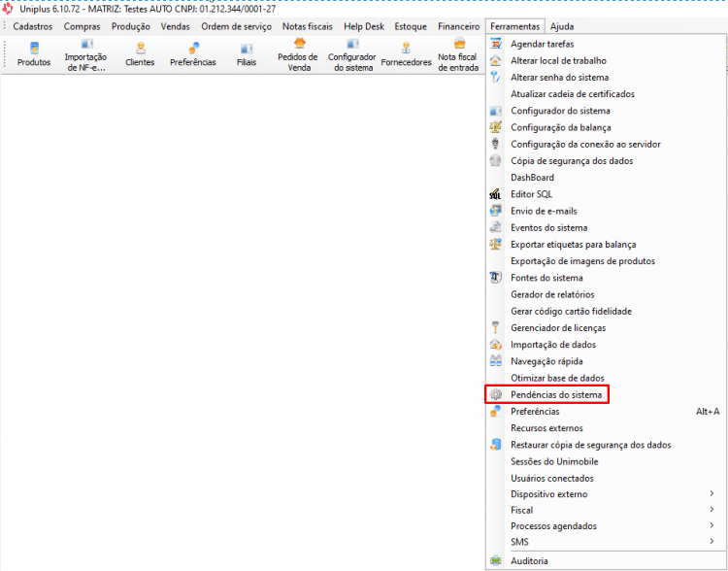Choose Sessões do Unimobile

click(606, 461)
